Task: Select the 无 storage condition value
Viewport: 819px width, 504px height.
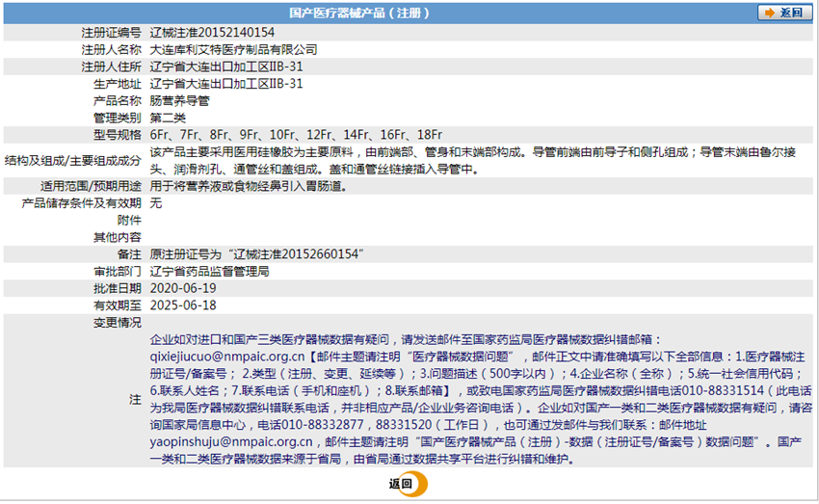Action: (156, 203)
